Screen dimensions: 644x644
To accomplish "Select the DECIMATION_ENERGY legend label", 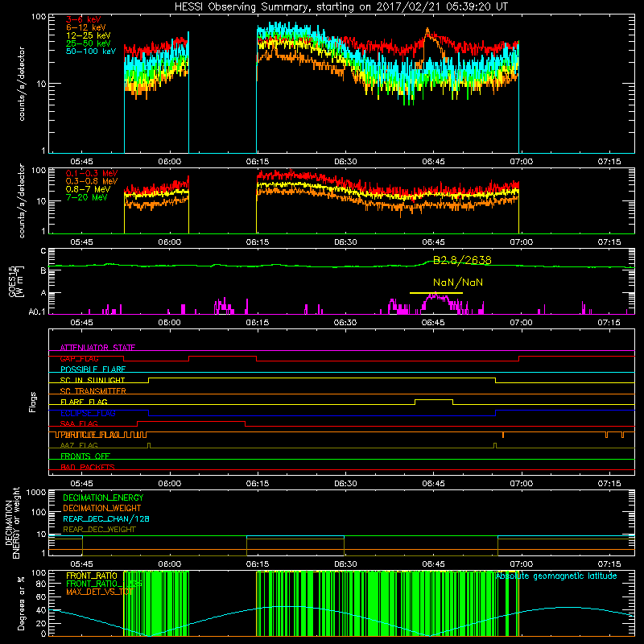I will [x=103, y=497].
